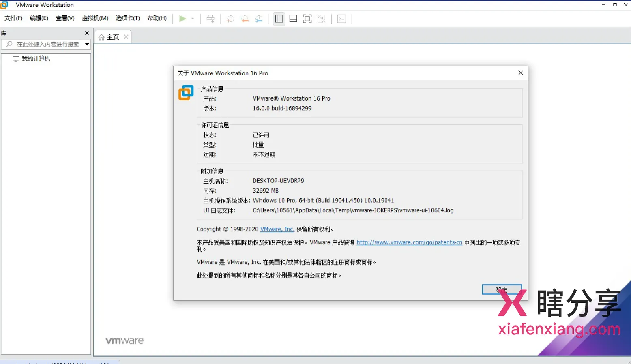The image size is (631, 364).
Task: Enter full screen mode via toolbar icon
Action: [307, 19]
